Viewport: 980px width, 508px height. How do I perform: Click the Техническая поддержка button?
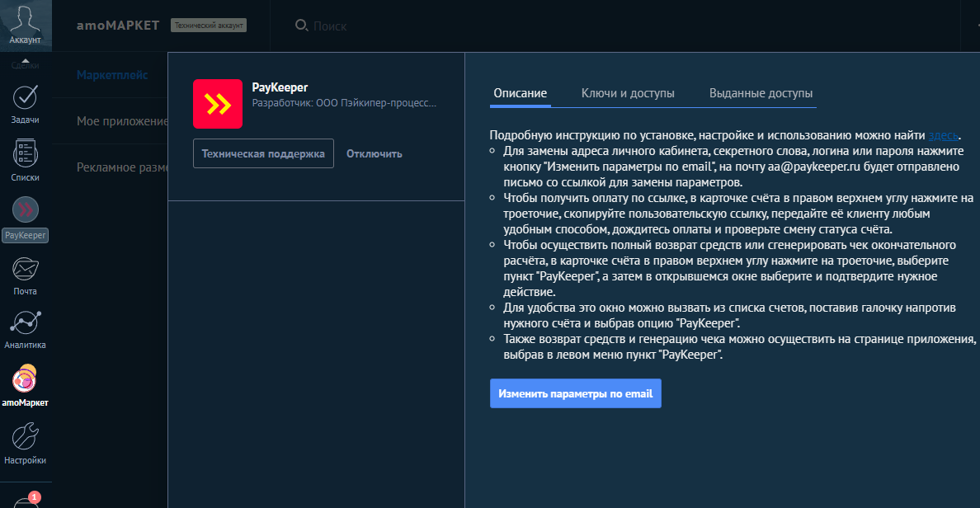tap(263, 153)
